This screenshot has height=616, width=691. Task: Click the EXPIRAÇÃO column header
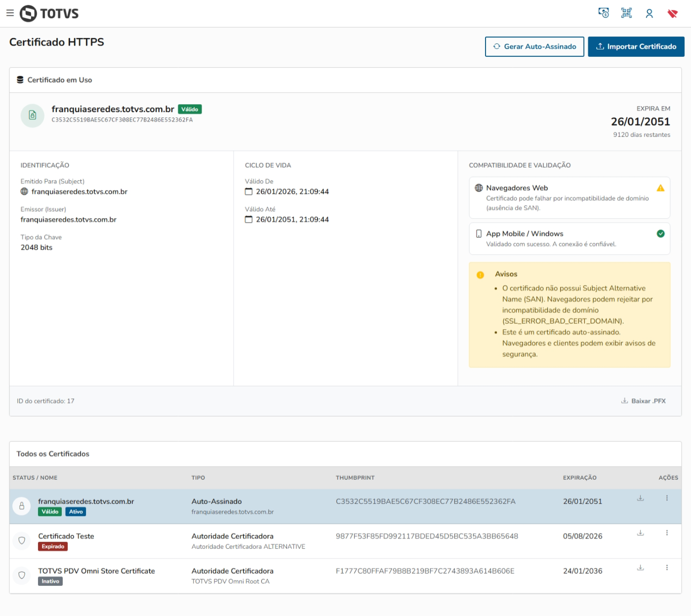click(580, 478)
